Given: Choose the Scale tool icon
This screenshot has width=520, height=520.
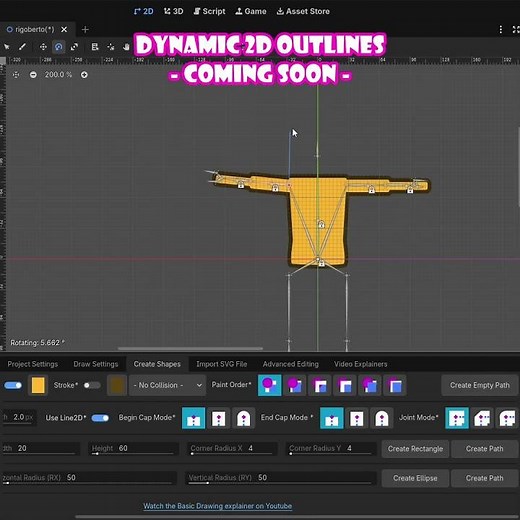Looking at the screenshot, I should 74,47.
